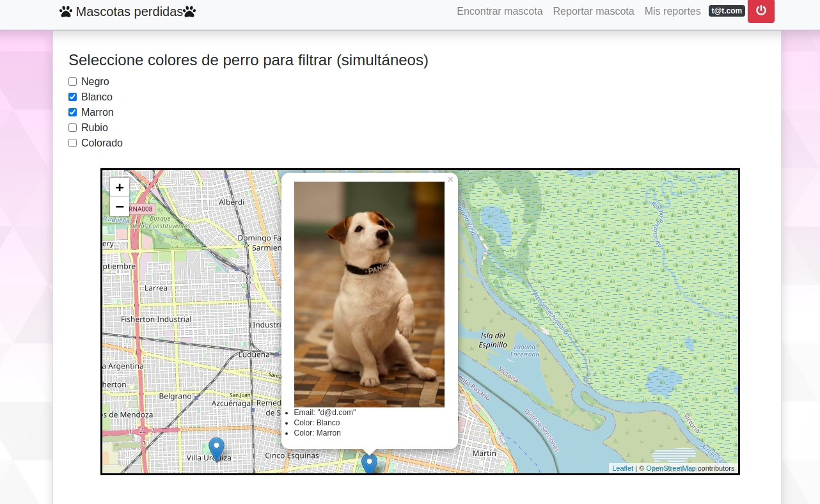The width and height of the screenshot is (820, 504).
Task: Click the lost dog photo in popup
Action: tap(369, 294)
